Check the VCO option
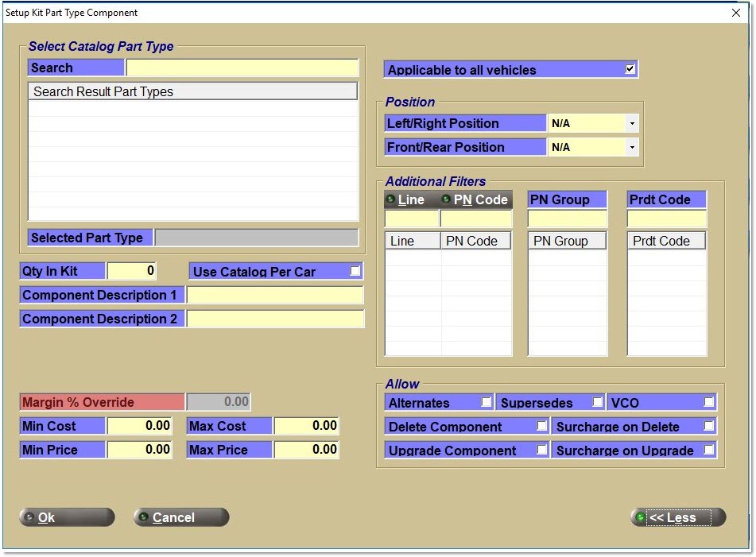The height and width of the screenshot is (557, 756). pyautogui.click(x=708, y=402)
